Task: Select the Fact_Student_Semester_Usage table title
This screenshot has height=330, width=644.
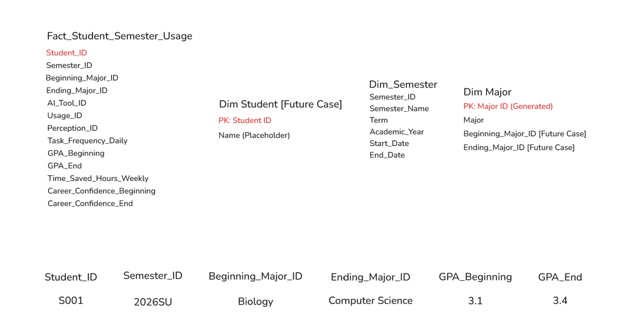Action: (120, 36)
